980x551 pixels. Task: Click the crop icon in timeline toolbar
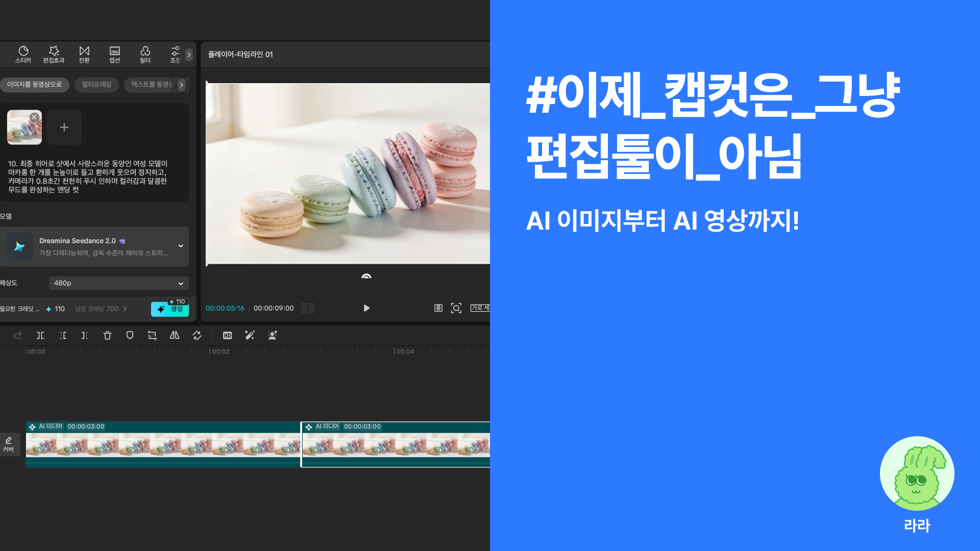[152, 335]
